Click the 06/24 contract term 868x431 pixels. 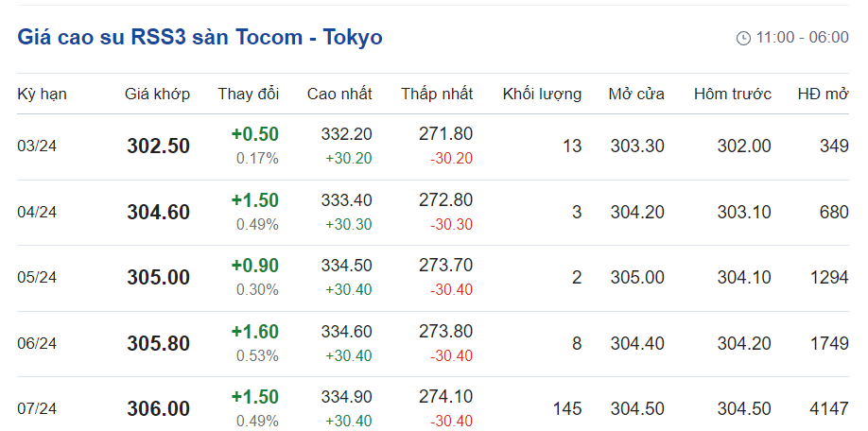(37, 344)
